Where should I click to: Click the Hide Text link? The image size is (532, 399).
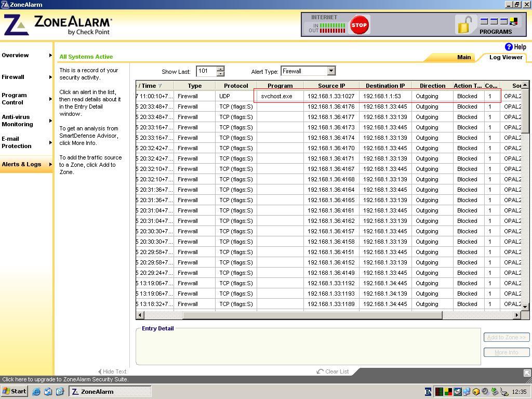click(114, 371)
